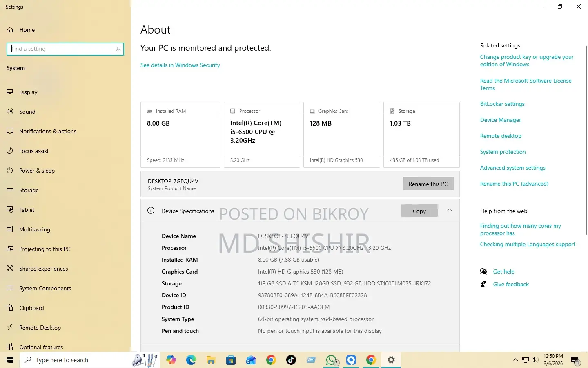Screen dimensions: 588x368
Task: Open Finding out how many cores link
Action: coord(521,229)
